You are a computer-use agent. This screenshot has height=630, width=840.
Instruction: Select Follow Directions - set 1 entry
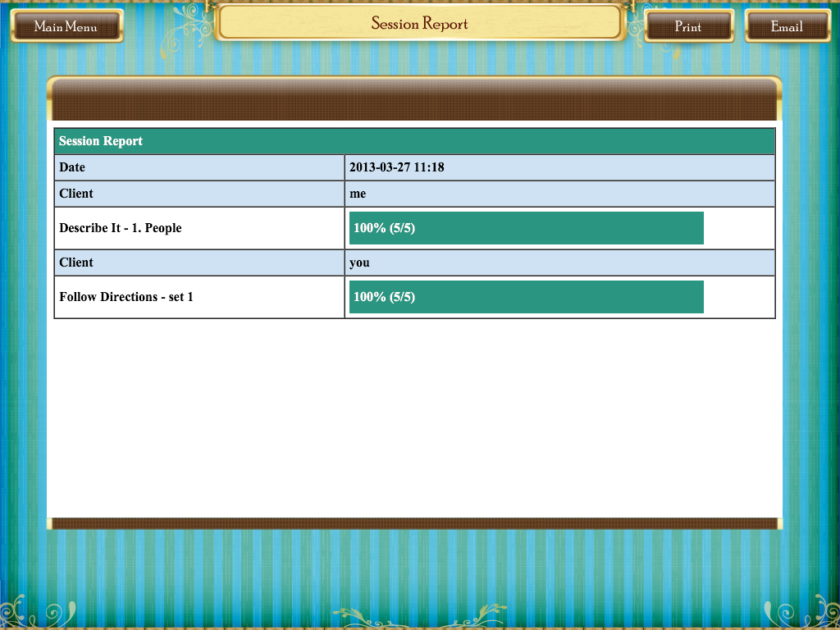pos(125,296)
